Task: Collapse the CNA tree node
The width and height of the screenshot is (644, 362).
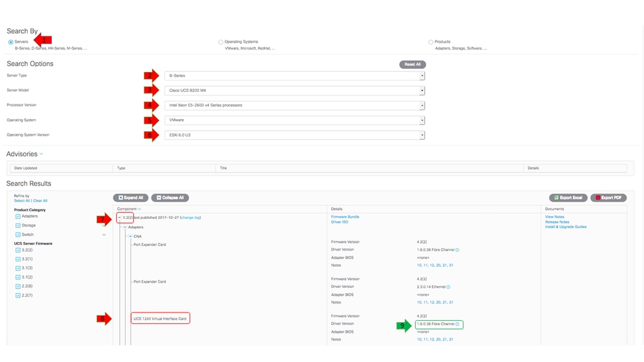Action: [131, 236]
